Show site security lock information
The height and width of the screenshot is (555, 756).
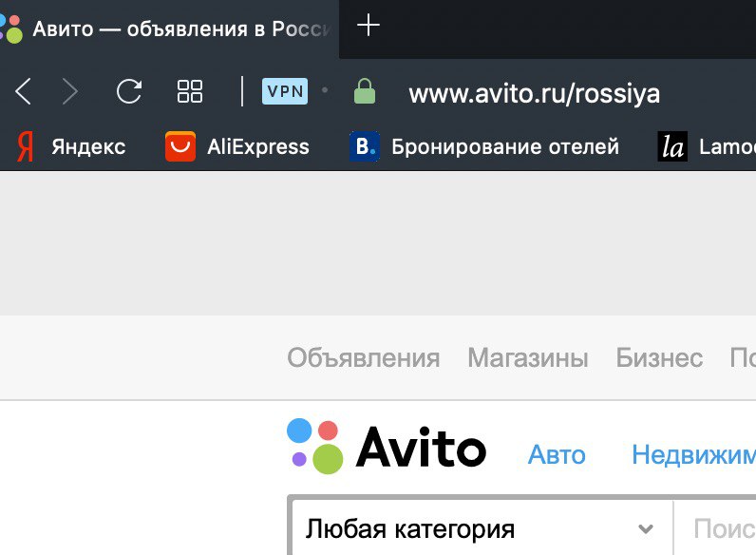365,91
